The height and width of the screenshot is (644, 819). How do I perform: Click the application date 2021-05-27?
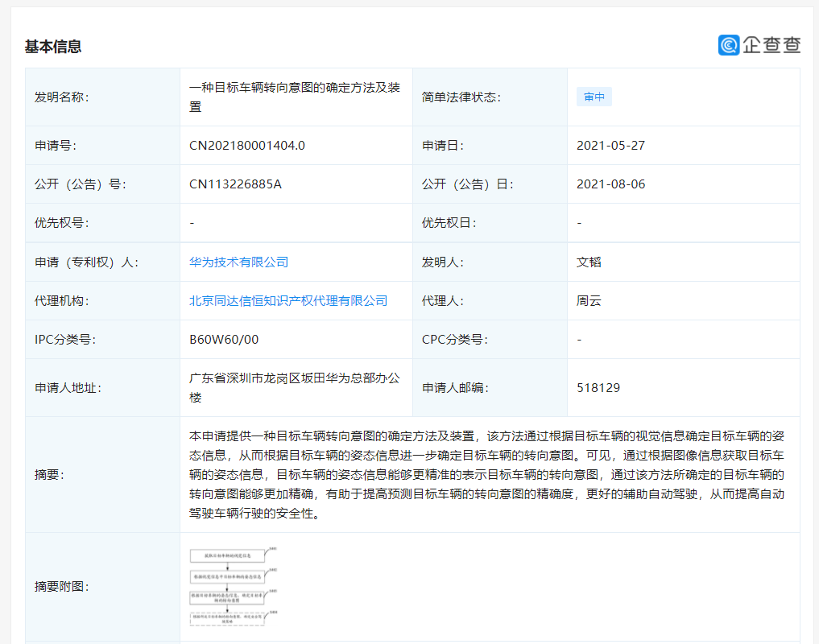coord(612,145)
